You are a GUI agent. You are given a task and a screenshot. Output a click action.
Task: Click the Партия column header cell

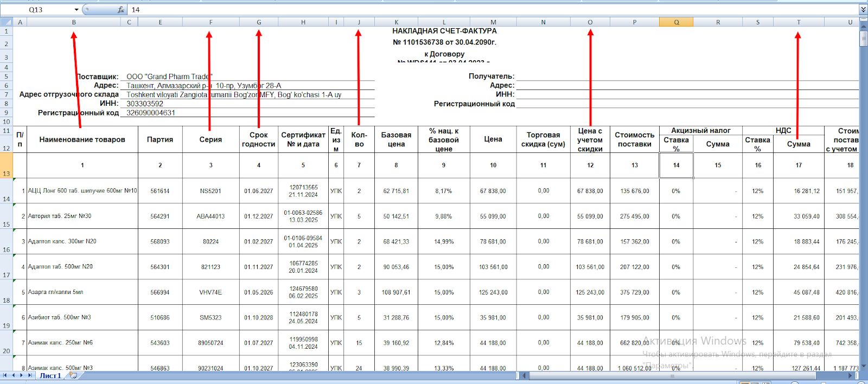[x=160, y=139]
